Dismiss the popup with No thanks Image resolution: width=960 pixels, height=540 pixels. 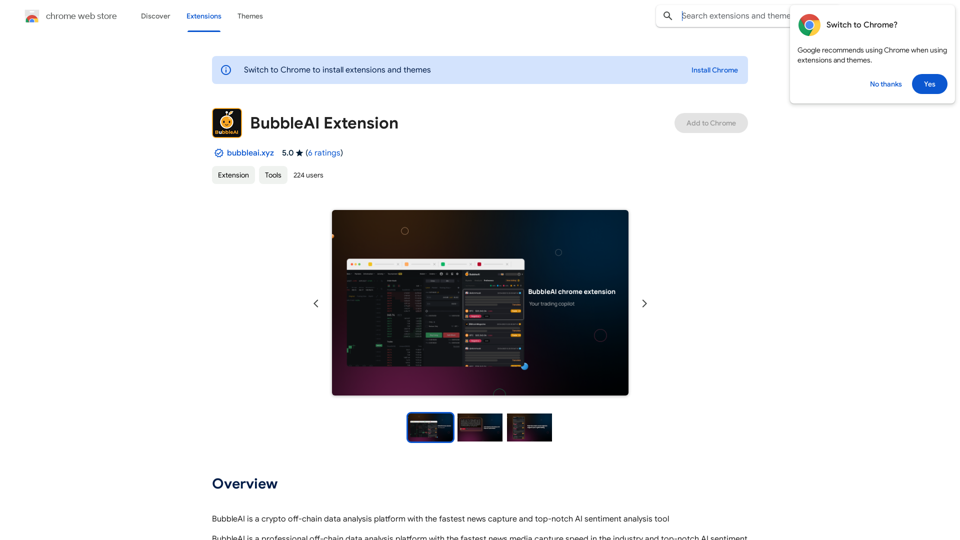(885, 84)
